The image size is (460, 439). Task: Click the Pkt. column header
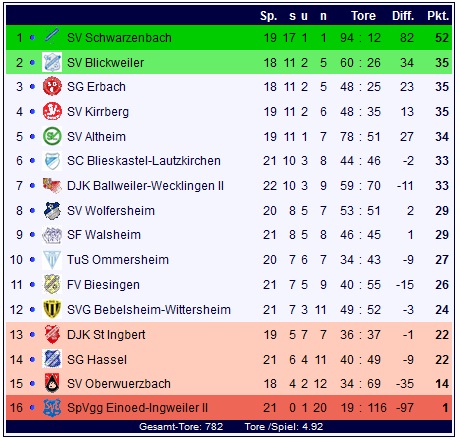point(438,16)
